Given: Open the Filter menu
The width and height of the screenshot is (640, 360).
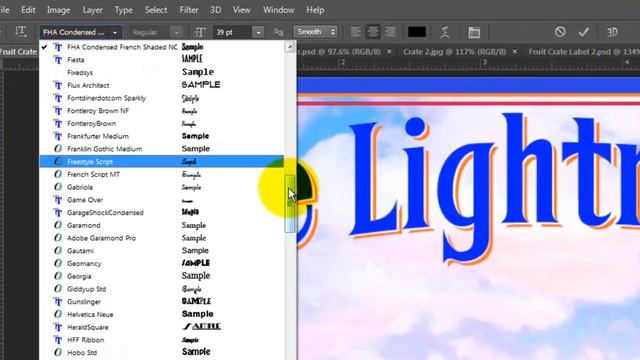Looking at the screenshot, I should pyautogui.click(x=189, y=10).
